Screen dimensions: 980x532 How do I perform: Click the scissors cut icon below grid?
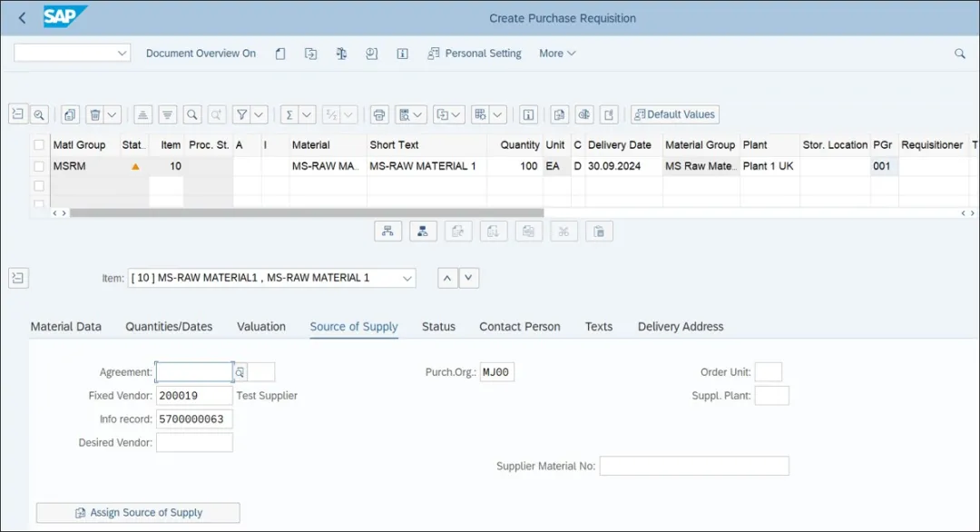click(x=563, y=232)
